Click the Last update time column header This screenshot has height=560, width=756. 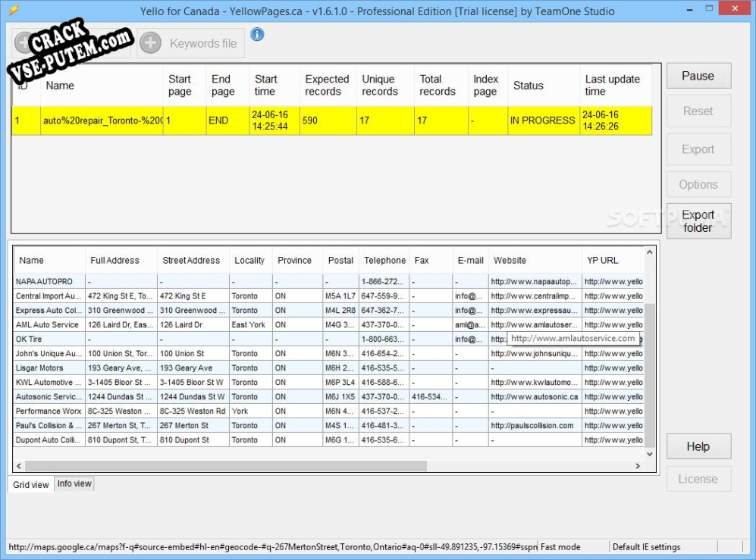click(616, 86)
